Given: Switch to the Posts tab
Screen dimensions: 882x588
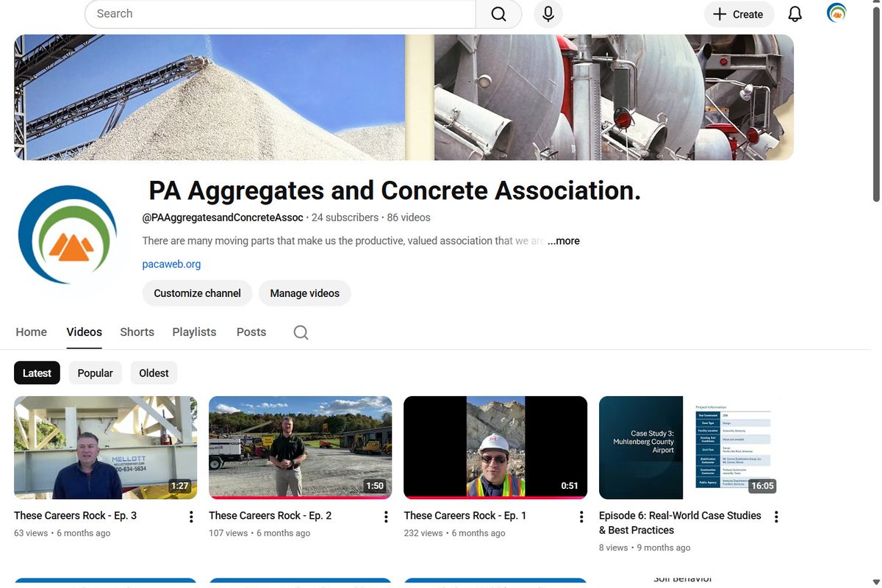Looking at the screenshot, I should click(x=251, y=332).
